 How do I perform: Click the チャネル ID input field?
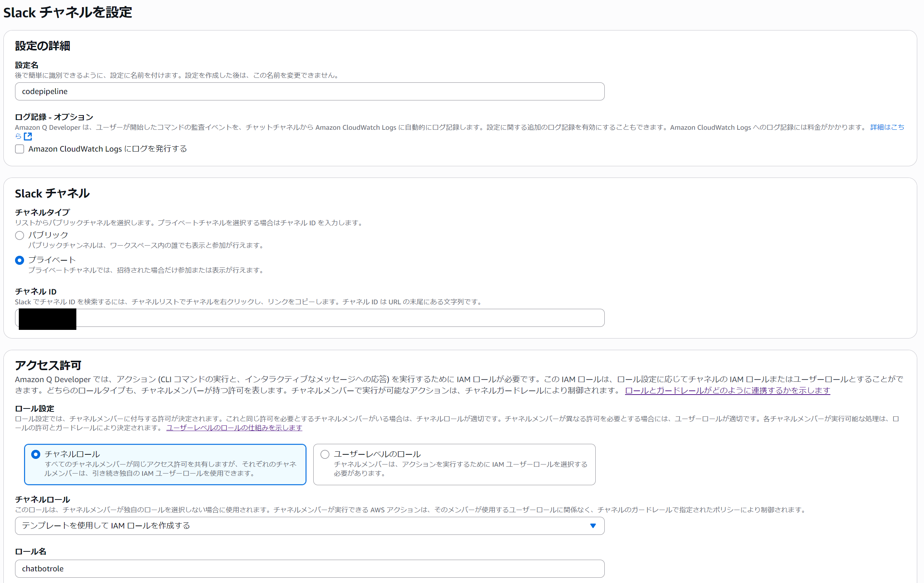(x=310, y=318)
